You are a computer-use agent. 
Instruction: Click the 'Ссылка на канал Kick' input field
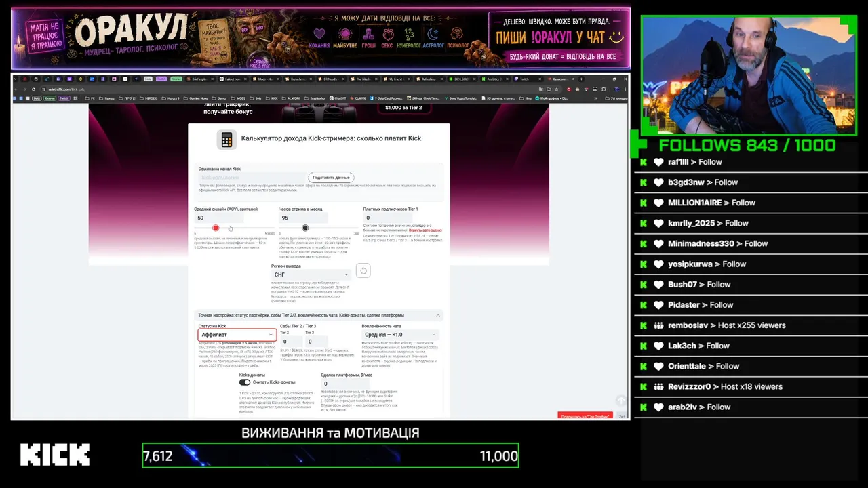coord(251,178)
